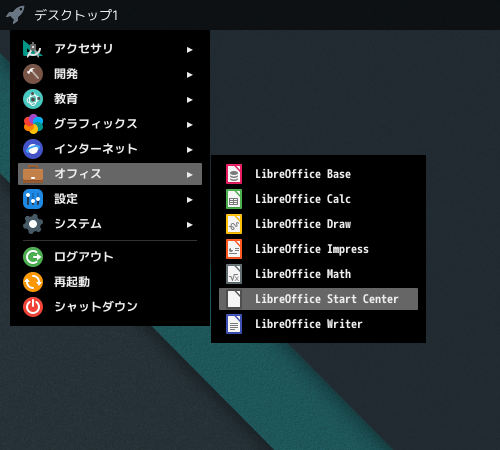Image resolution: width=500 pixels, height=450 pixels.
Task: Open the 設定 menu entry
Action: coord(110,199)
